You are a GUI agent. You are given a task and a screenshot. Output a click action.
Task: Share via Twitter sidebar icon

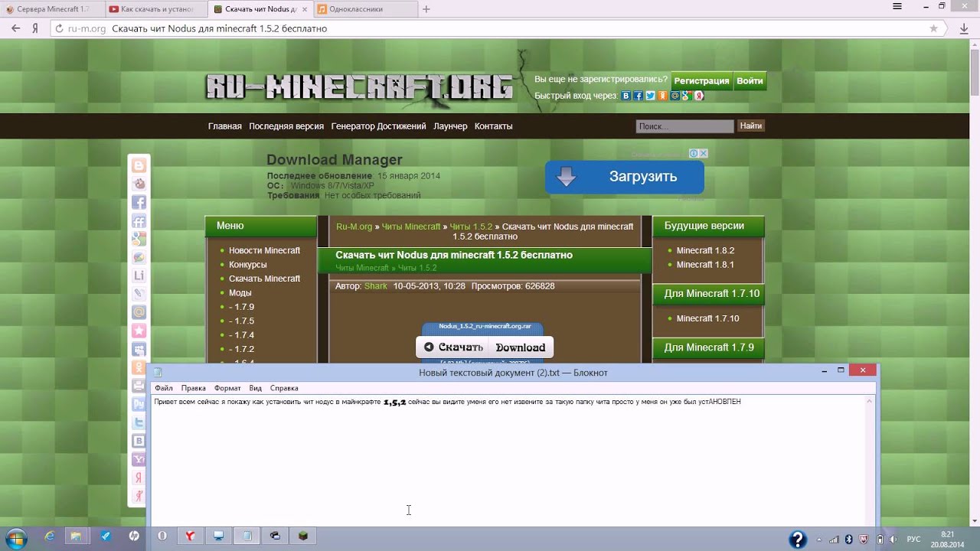point(139,422)
